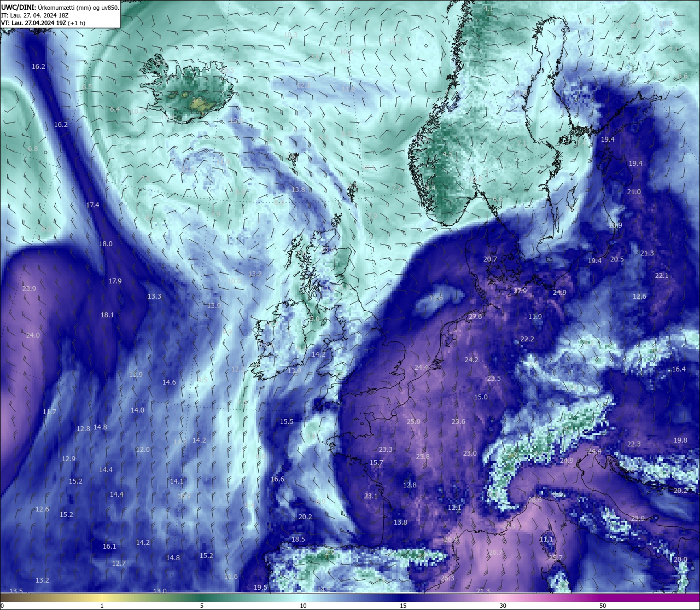Click the 23.6 value on the map

coord(458,422)
